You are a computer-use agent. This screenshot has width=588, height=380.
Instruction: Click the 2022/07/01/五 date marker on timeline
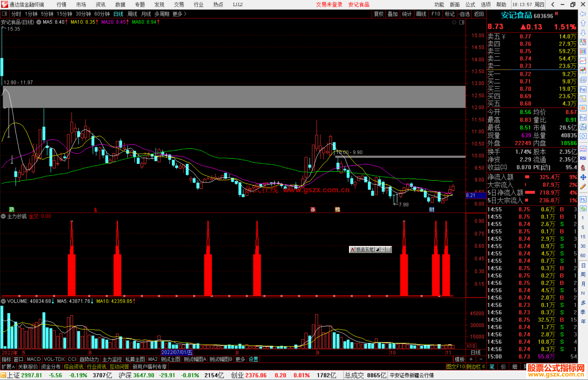177,352
